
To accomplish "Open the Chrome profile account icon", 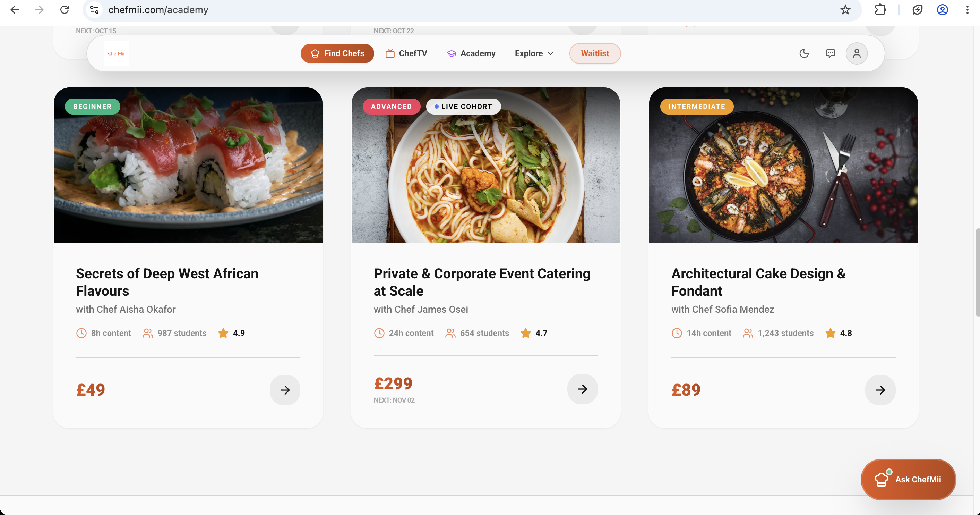I will pos(942,10).
